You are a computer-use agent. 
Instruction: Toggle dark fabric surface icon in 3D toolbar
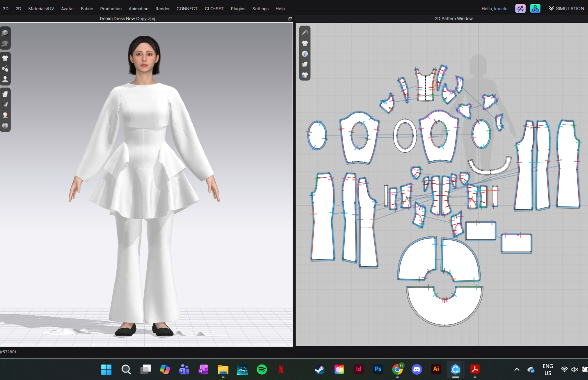pyautogui.click(x=5, y=105)
